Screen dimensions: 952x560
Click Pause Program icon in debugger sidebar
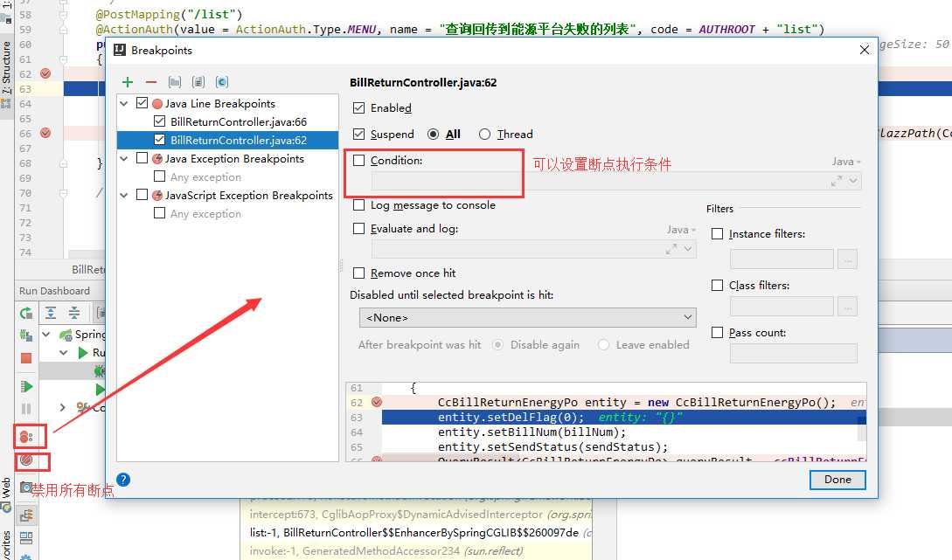[x=26, y=409]
